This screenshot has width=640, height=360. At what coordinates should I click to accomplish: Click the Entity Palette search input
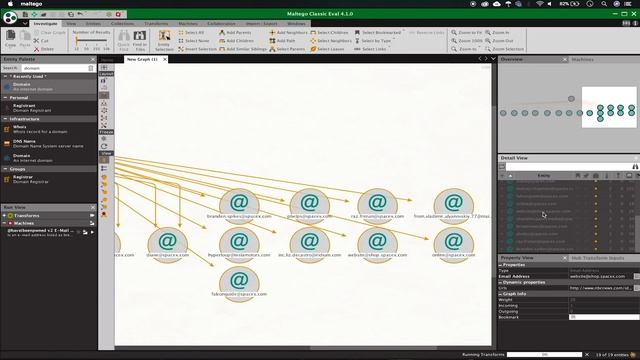(54, 68)
